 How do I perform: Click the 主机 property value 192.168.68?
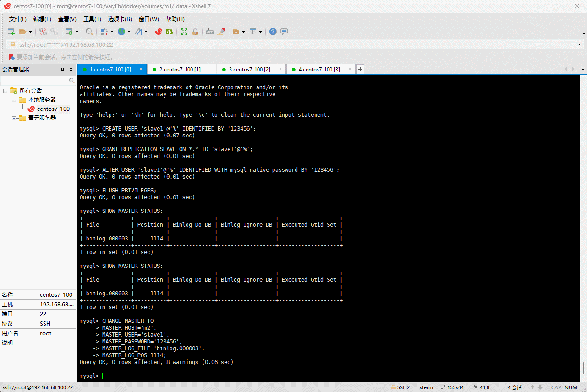click(x=57, y=305)
